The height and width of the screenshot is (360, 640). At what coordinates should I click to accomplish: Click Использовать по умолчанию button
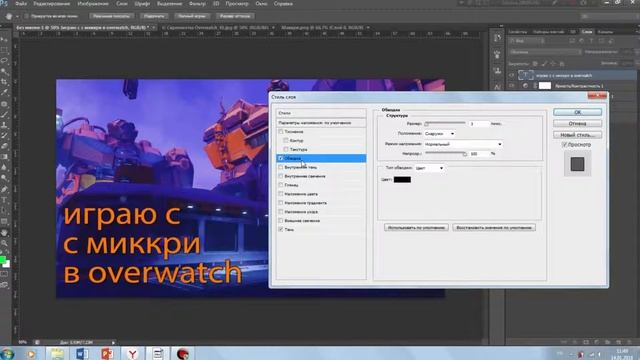(416, 227)
